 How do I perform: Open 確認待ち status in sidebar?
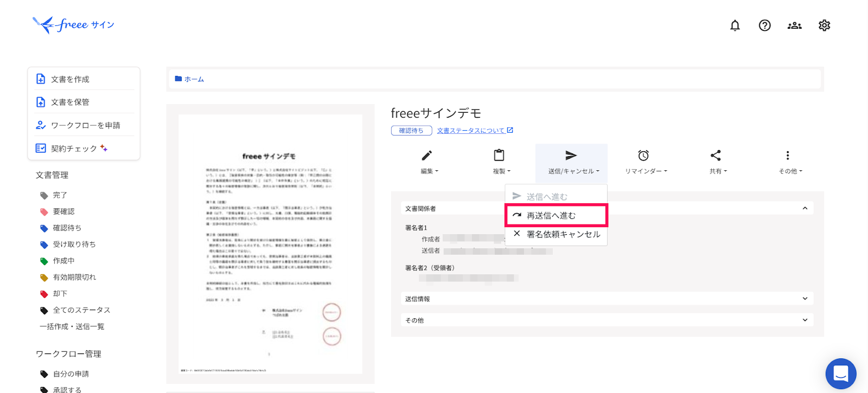tap(67, 228)
